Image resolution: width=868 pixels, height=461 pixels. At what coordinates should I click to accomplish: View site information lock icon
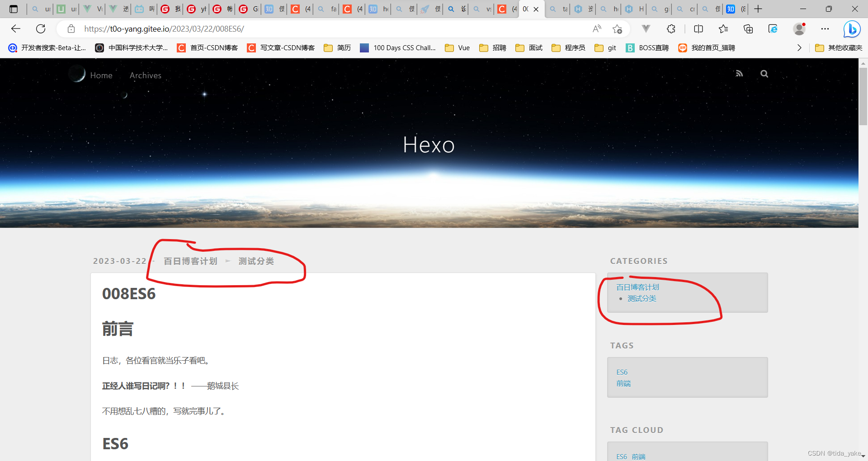71,29
